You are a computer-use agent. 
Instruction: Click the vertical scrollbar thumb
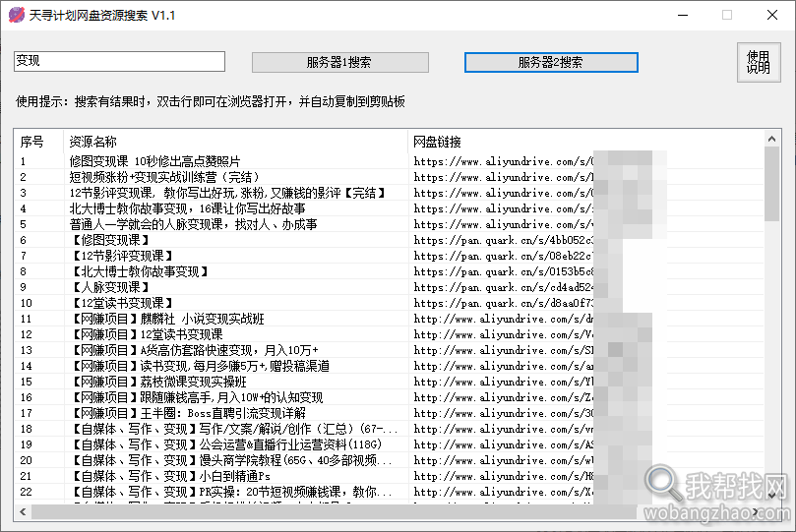[x=771, y=184]
